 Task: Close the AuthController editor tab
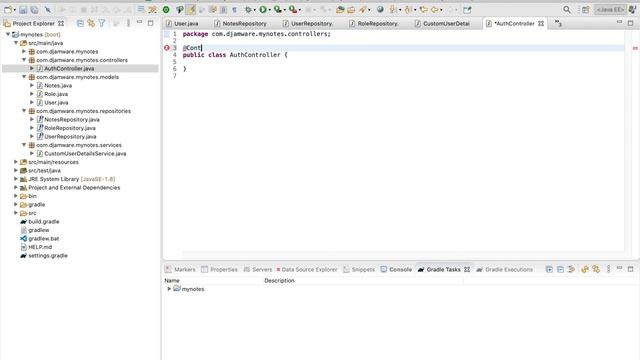click(541, 24)
